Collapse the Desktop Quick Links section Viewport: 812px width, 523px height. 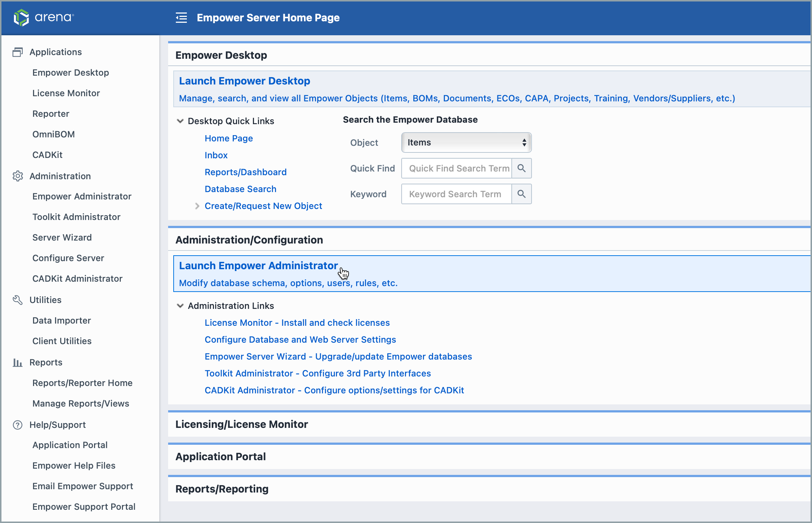point(180,121)
